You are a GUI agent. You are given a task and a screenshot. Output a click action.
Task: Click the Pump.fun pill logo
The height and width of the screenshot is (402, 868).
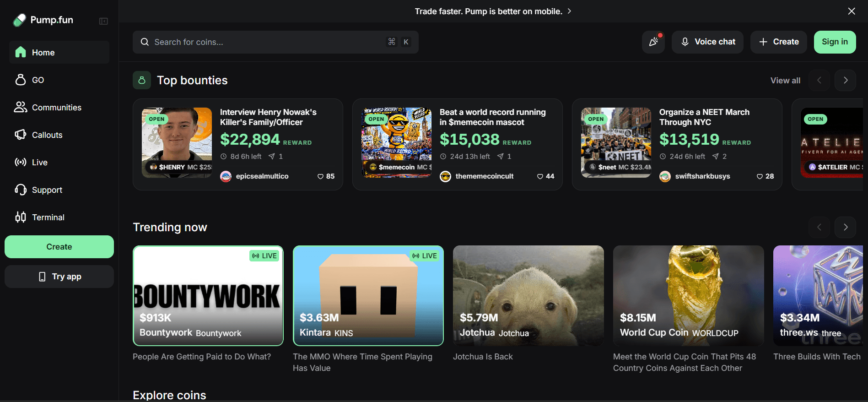20,20
